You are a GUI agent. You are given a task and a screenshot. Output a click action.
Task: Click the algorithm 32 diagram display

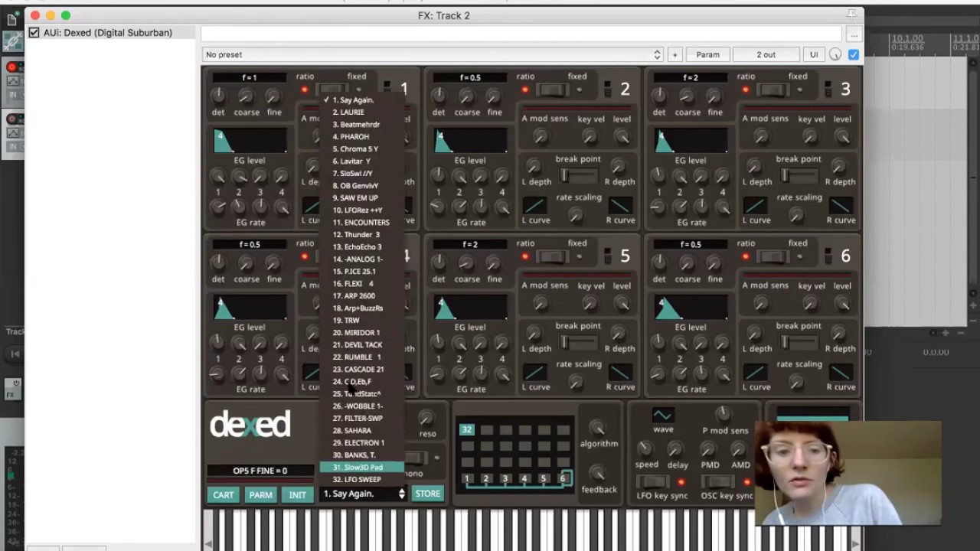click(514, 455)
